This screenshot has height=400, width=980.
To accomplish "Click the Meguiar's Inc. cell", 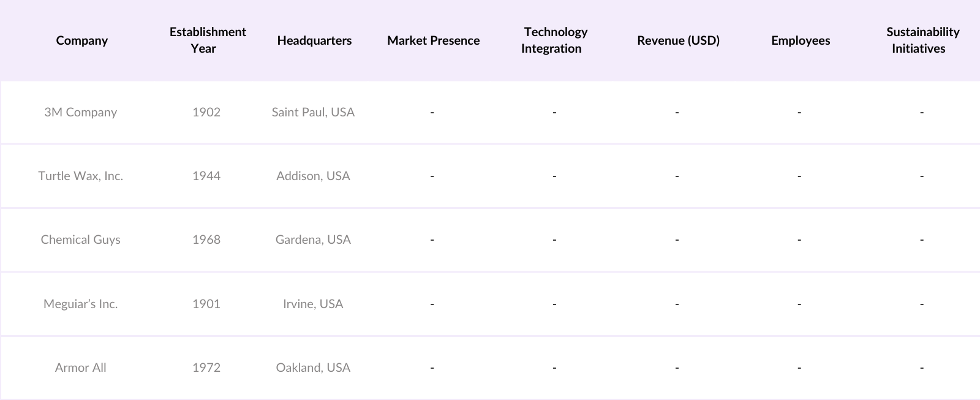I will 80,304.
